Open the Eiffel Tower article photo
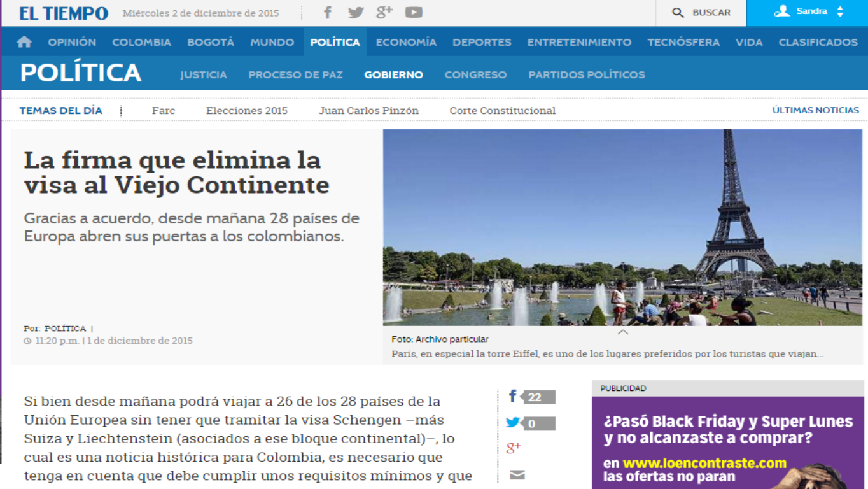Image resolution: width=868 pixels, height=489 pixels. [x=622, y=227]
